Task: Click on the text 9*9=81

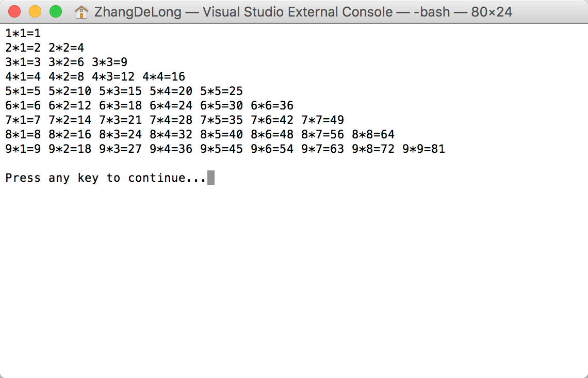Action: click(x=423, y=149)
